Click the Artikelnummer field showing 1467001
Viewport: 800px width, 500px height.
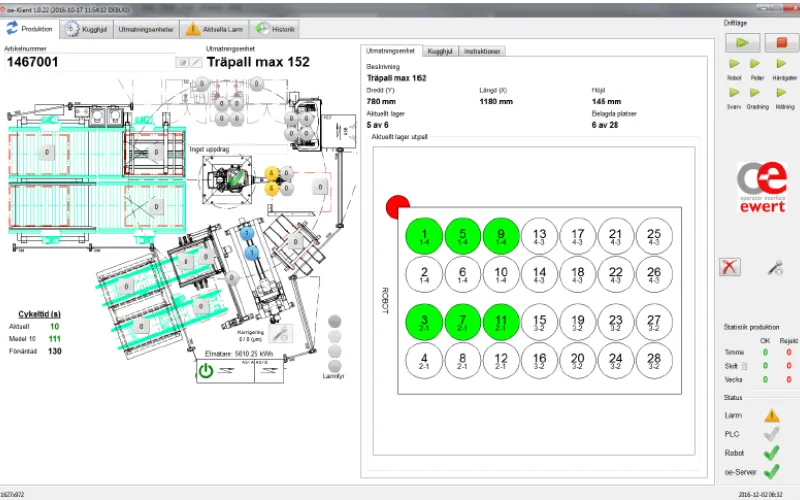pyautogui.click(x=88, y=62)
